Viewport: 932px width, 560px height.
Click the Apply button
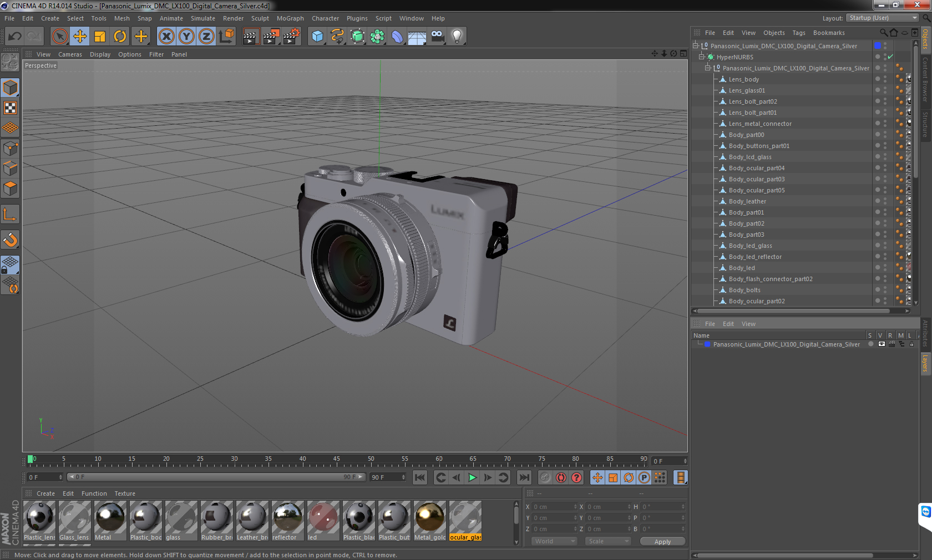point(662,542)
